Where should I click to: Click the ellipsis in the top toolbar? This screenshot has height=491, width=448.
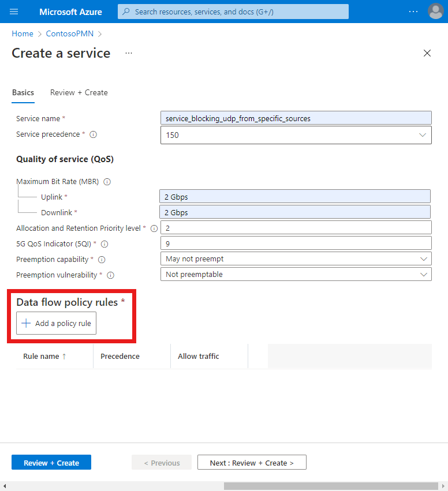[413, 12]
